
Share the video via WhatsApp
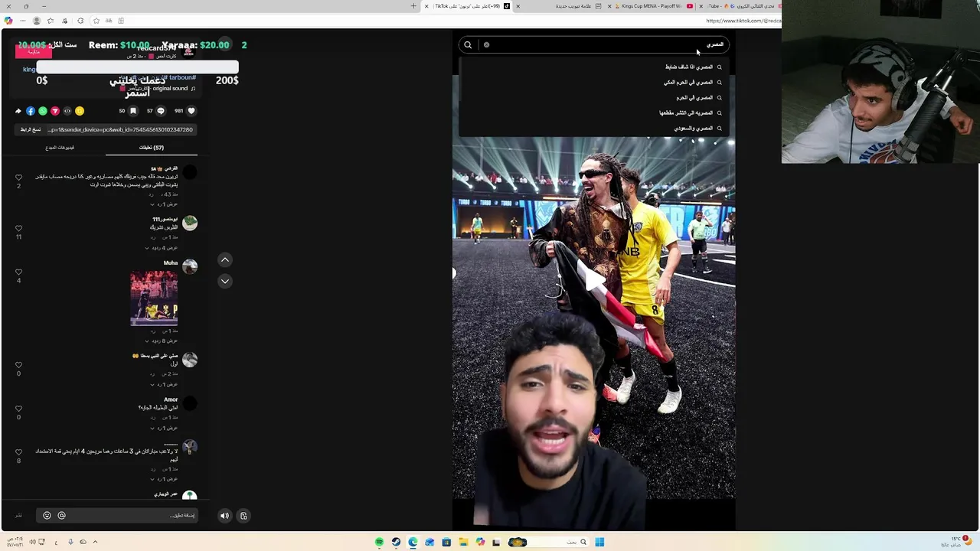(x=43, y=111)
